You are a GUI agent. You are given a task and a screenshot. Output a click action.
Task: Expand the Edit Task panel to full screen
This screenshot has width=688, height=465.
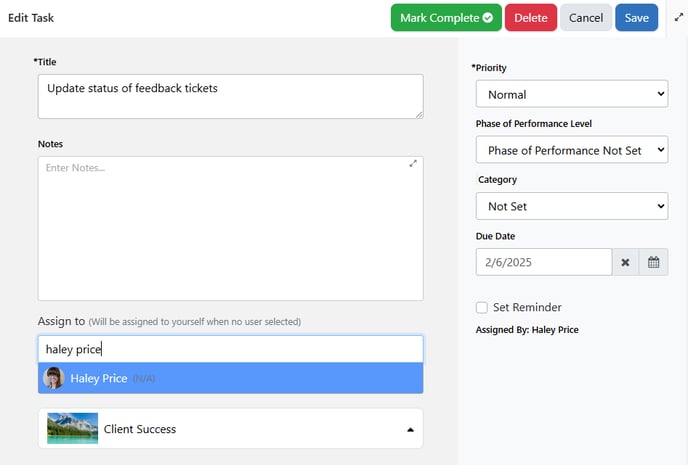(679, 17)
